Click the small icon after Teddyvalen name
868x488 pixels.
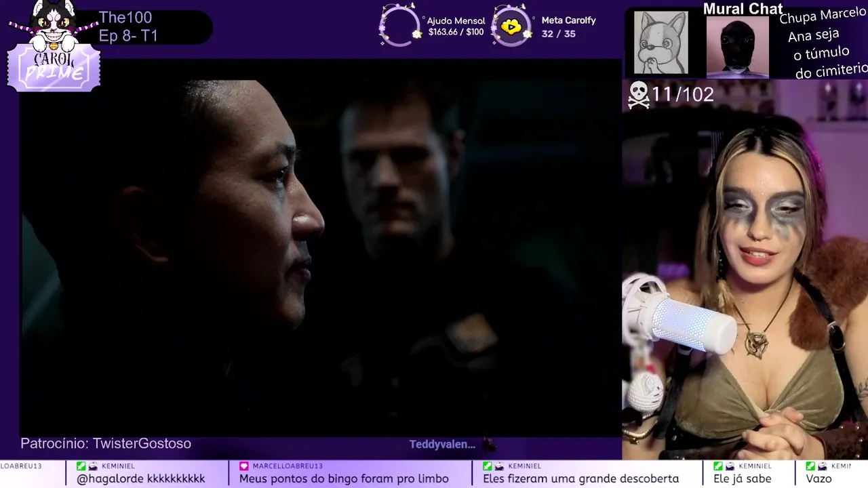pyautogui.click(x=488, y=445)
